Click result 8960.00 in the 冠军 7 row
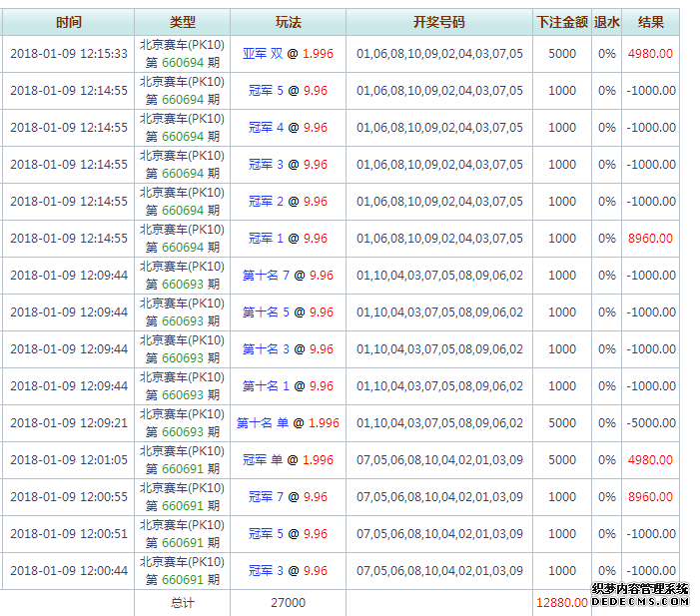700x616 pixels. 650,497
